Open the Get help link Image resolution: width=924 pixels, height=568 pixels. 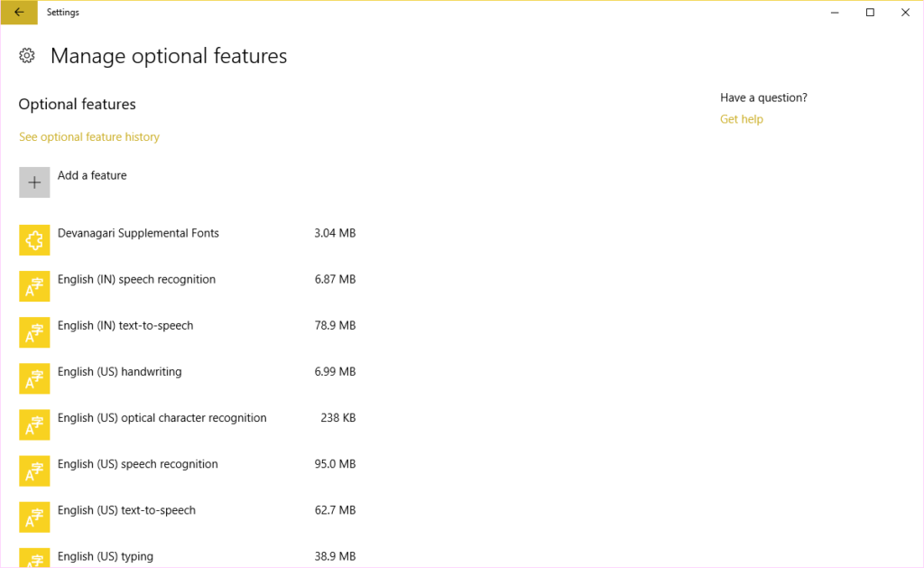tap(742, 119)
